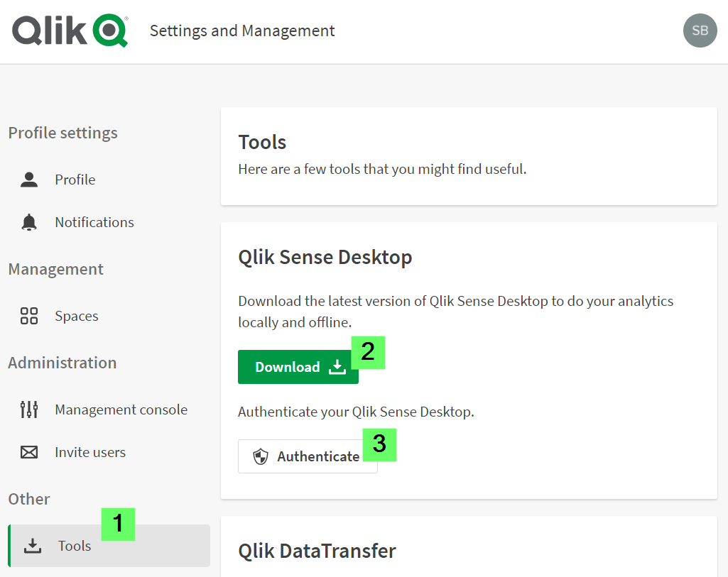This screenshot has height=577, width=728.
Task: Click the Qlik logo in the header
Action: pyautogui.click(x=69, y=31)
